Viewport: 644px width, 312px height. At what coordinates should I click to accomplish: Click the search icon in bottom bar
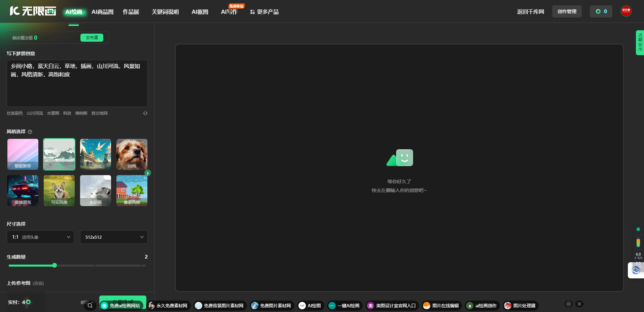pos(90,306)
